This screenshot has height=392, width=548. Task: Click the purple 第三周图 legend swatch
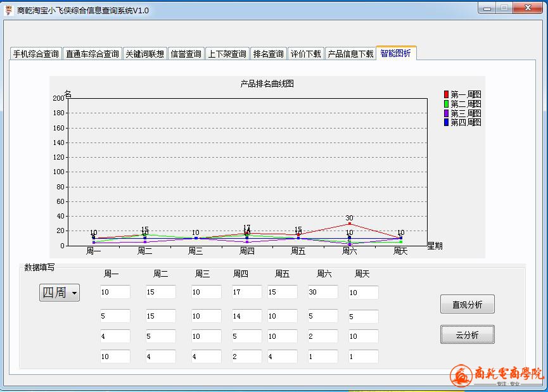click(x=446, y=113)
